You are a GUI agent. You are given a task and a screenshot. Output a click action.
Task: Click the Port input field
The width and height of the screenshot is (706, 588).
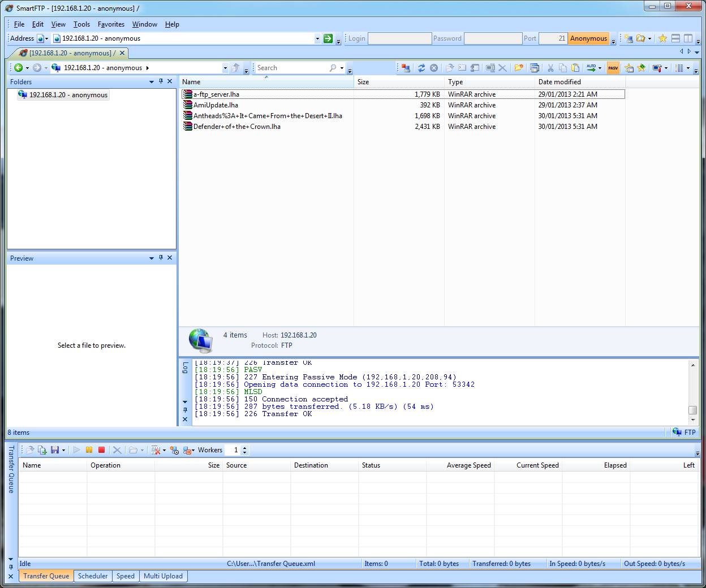pyautogui.click(x=553, y=38)
